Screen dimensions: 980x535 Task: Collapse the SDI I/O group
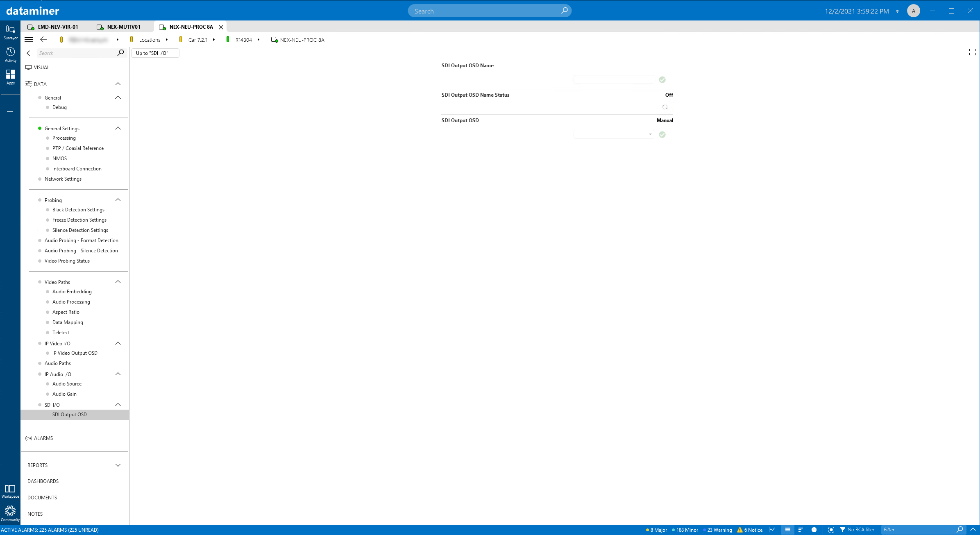[118, 405]
